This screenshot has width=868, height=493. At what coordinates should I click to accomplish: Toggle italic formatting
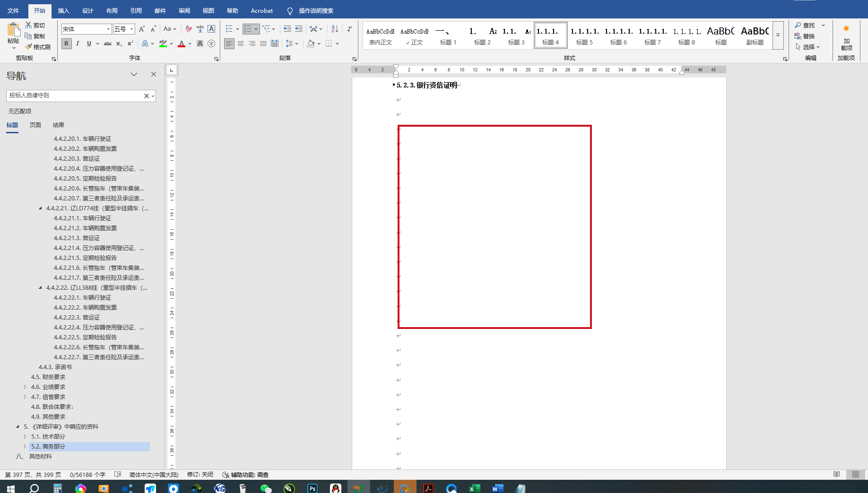78,43
